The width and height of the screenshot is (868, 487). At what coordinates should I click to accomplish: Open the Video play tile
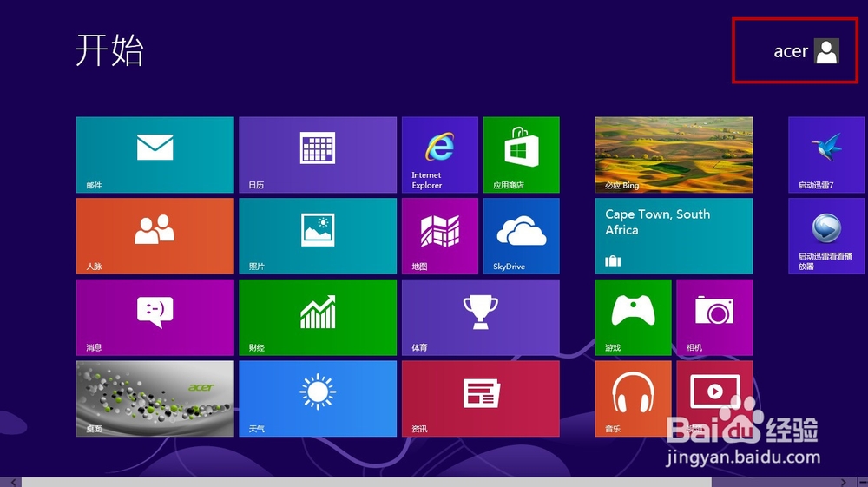click(x=714, y=398)
